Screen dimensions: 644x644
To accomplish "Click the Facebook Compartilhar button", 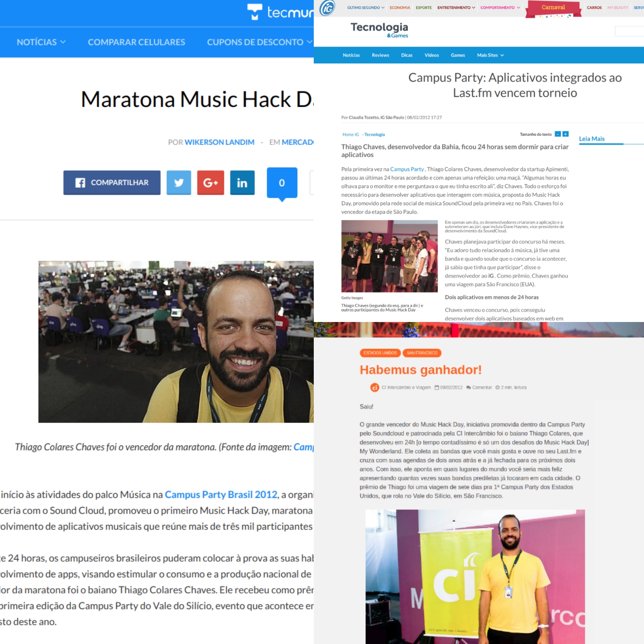I will [x=112, y=182].
